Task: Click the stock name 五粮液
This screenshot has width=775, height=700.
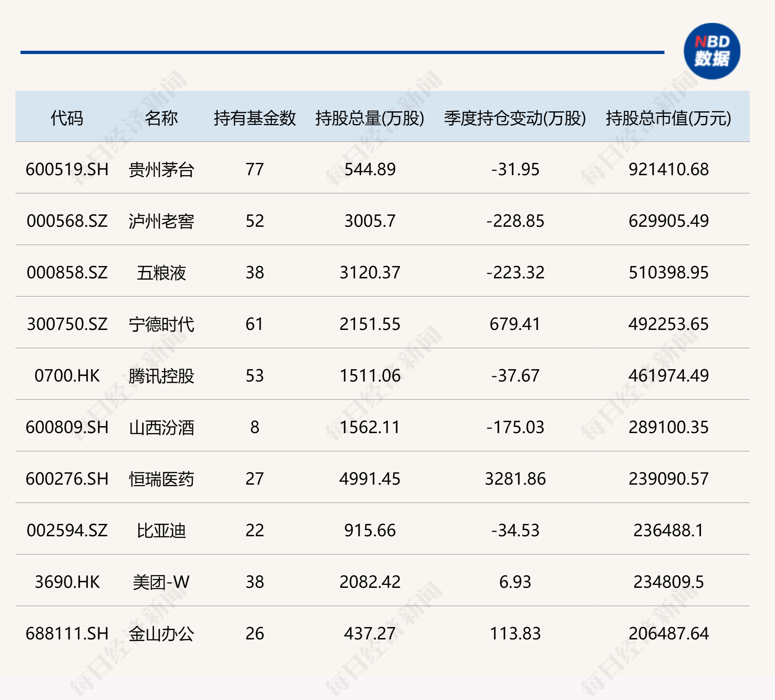Action: coord(161,273)
